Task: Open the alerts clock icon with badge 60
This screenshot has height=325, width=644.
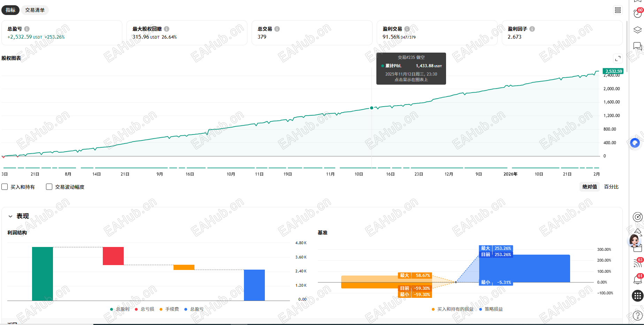Action: pos(637,14)
